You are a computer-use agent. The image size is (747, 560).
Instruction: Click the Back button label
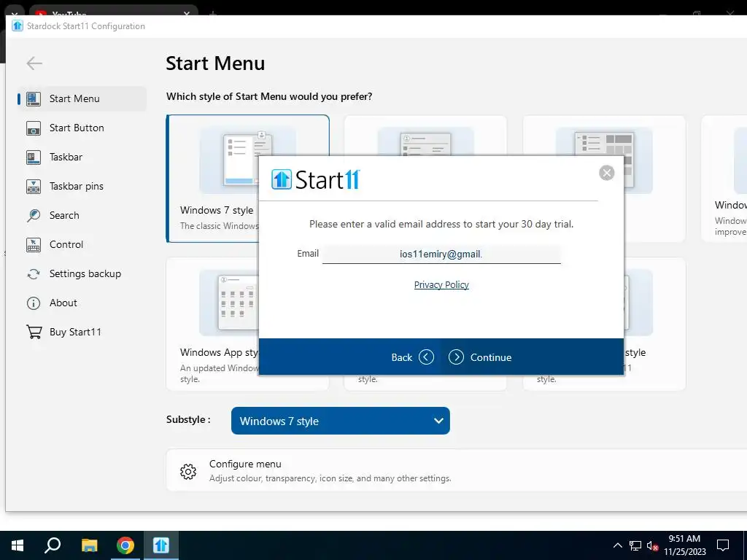click(x=402, y=357)
